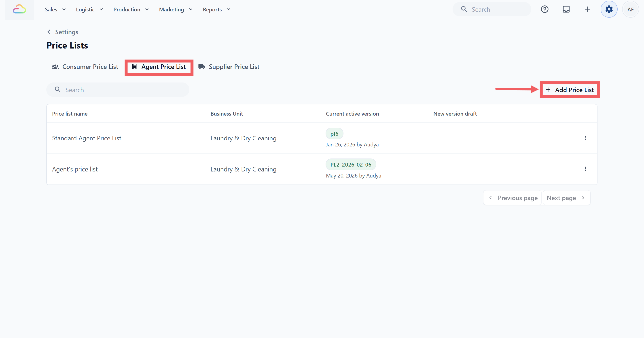
Task: Open kebab menu for Standard Agent Price List
Action: point(585,138)
